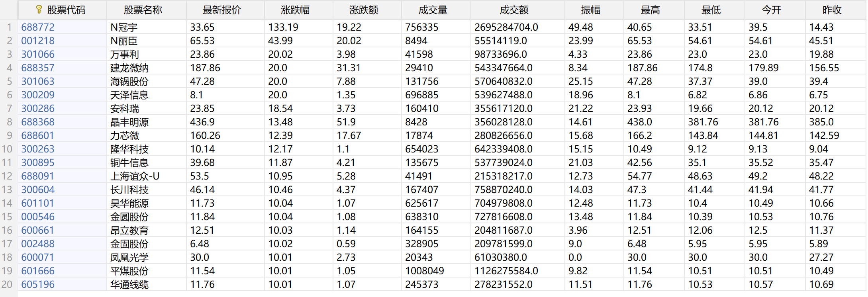
Task: Select stock code 301066
Action: [38, 54]
